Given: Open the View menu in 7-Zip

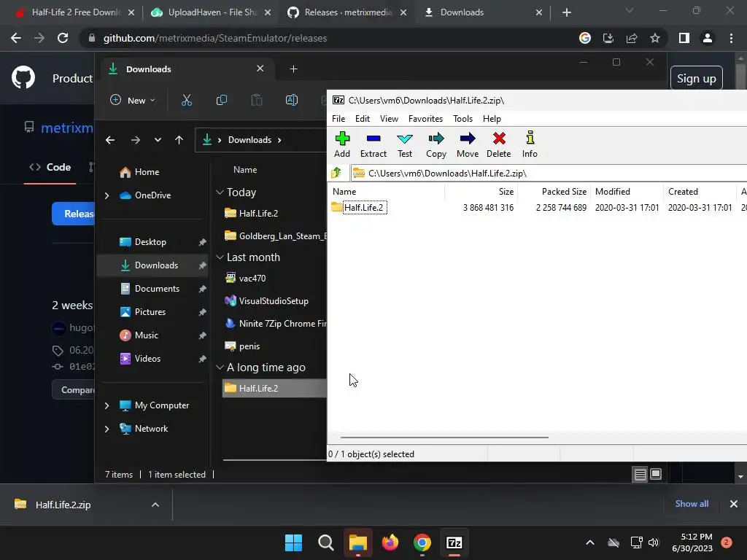Looking at the screenshot, I should tap(389, 119).
